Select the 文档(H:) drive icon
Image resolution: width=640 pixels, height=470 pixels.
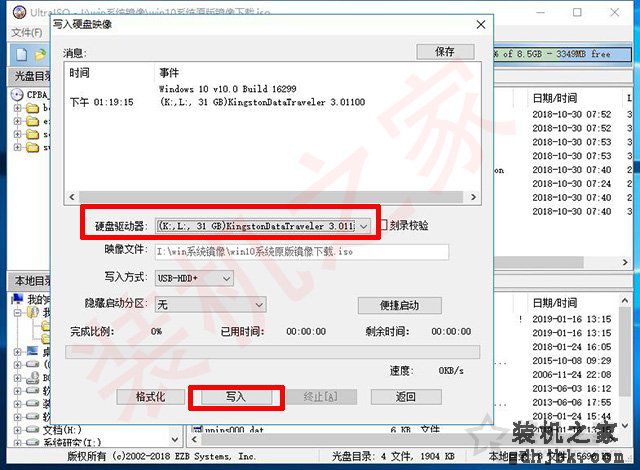(33, 430)
